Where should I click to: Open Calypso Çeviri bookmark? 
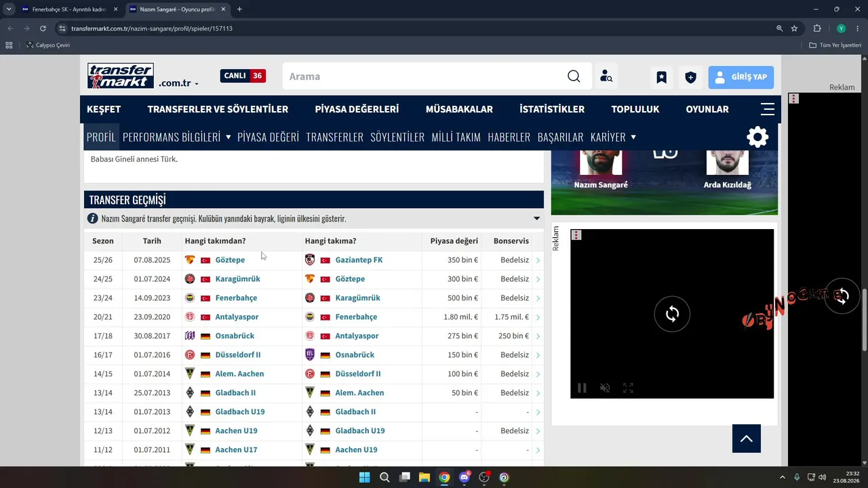pos(47,45)
